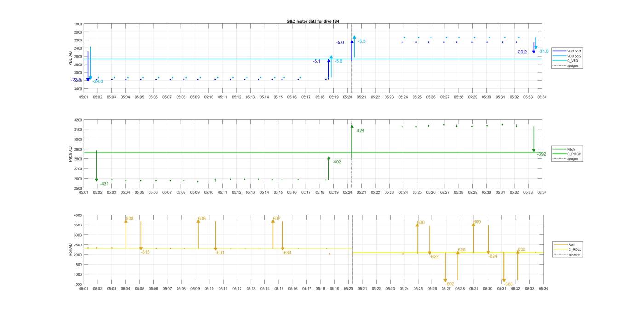Image resolution: width=644 pixels, height=319 pixels.
Task: Click the '-634' roll arrow label
Action: [x=287, y=253]
